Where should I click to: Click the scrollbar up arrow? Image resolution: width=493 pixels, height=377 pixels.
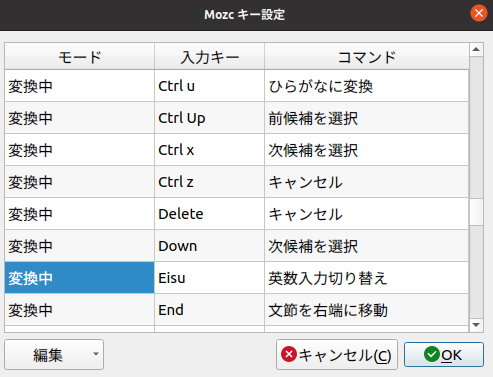[476, 50]
